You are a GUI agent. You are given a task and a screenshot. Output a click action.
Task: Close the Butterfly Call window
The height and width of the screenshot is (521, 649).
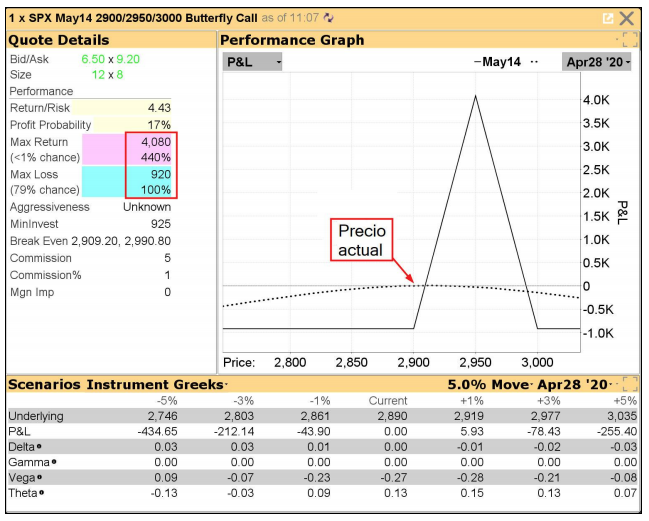(x=627, y=18)
